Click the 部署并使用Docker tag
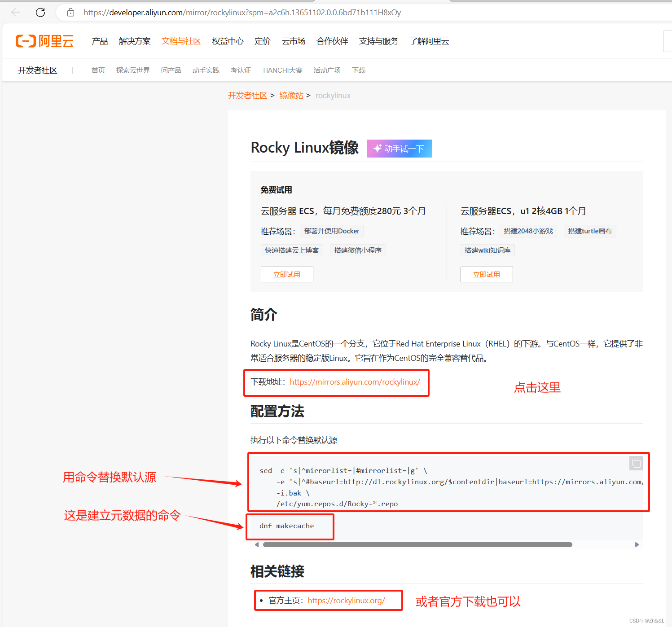Image resolution: width=672 pixels, height=627 pixels. click(332, 231)
